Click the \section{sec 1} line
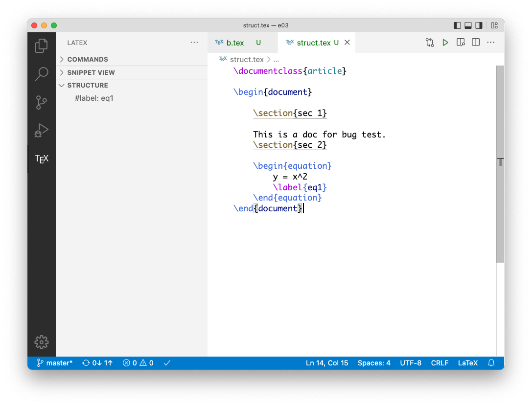 tap(290, 113)
